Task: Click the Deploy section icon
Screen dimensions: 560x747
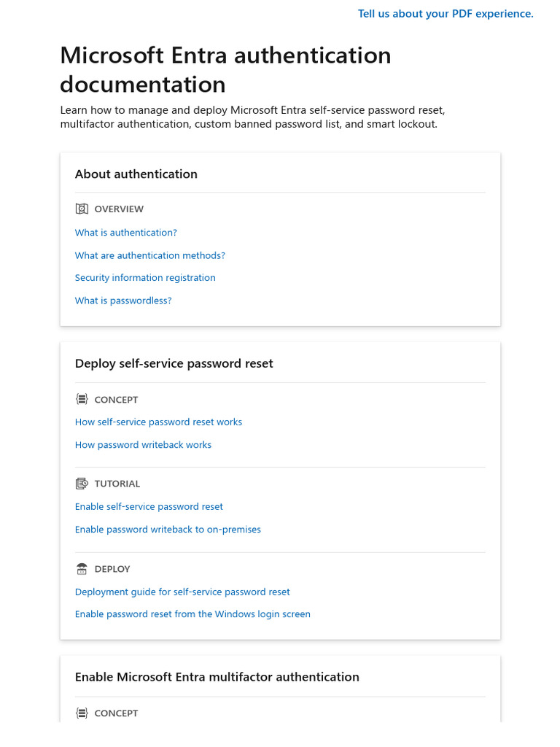Action: click(82, 569)
